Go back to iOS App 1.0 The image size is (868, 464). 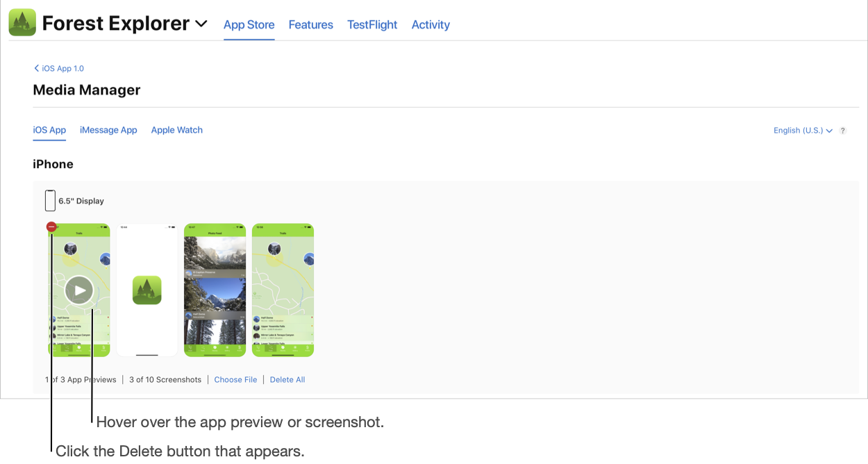point(59,69)
